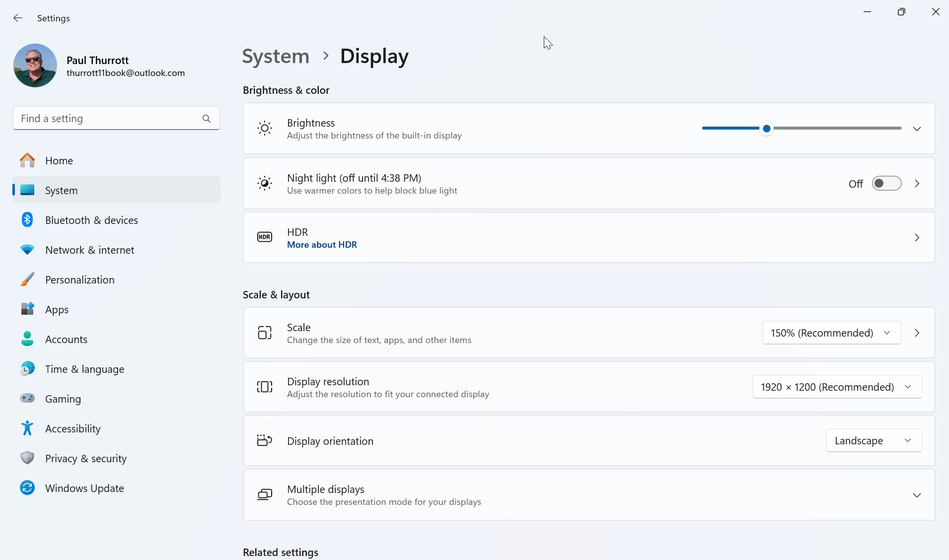Click the Accessibility figure icon

[x=27, y=428]
